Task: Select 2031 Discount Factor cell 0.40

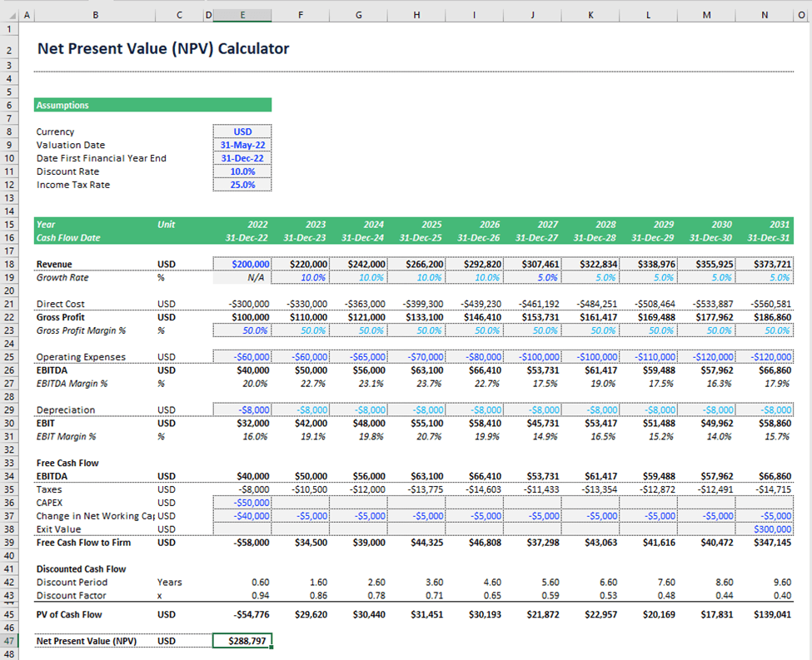Action: click(x=765, y=595)
